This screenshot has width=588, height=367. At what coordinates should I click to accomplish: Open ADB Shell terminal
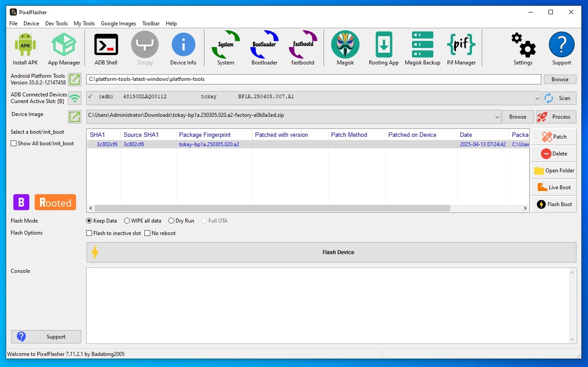[106, 49]
